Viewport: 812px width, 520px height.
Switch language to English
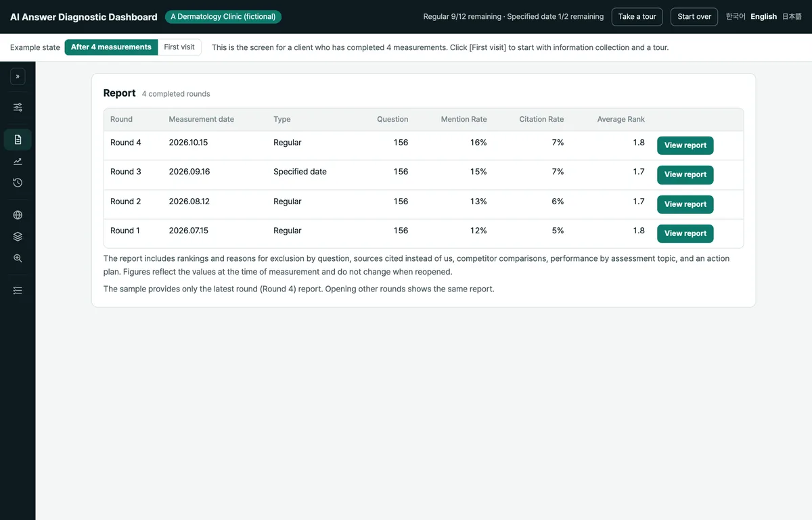tap(763, 17)
